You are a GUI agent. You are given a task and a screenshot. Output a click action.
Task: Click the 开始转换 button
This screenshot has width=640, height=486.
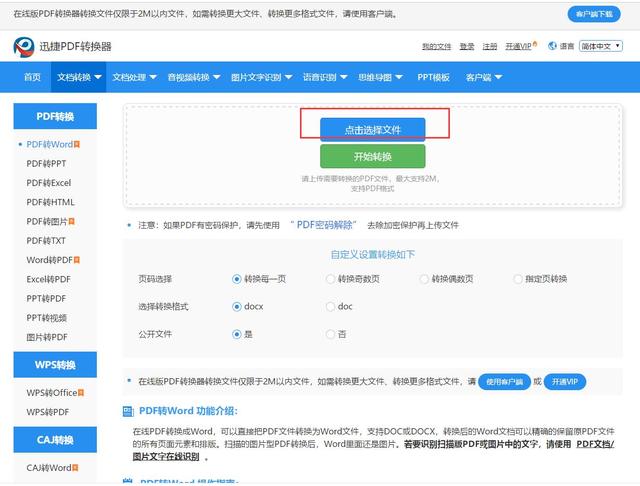click(373, 156)
